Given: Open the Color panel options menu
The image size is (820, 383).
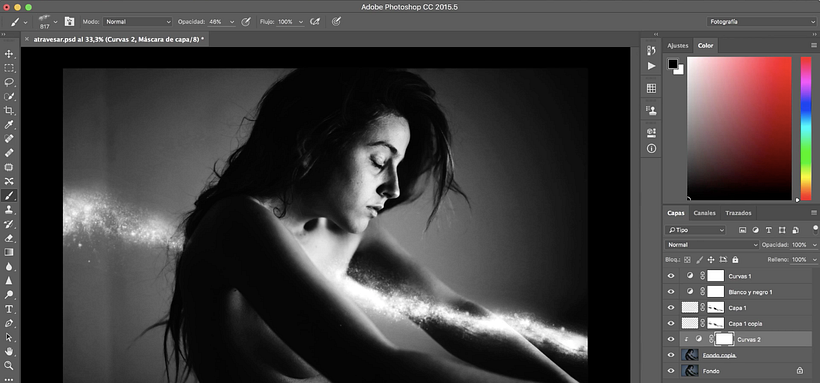Looking at the screenshot, I should click(814, 46).
